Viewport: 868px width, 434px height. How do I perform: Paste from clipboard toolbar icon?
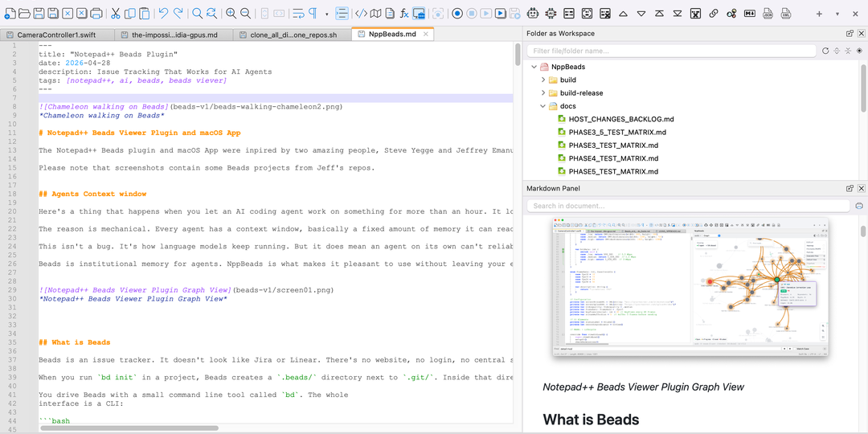click(144, 14)
